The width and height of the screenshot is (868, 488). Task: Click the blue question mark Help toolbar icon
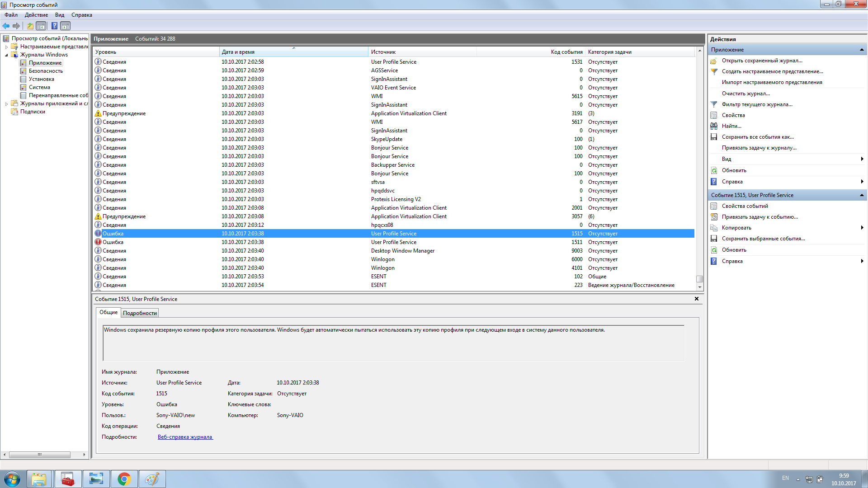pyautogui.click(x=54, y=26)
